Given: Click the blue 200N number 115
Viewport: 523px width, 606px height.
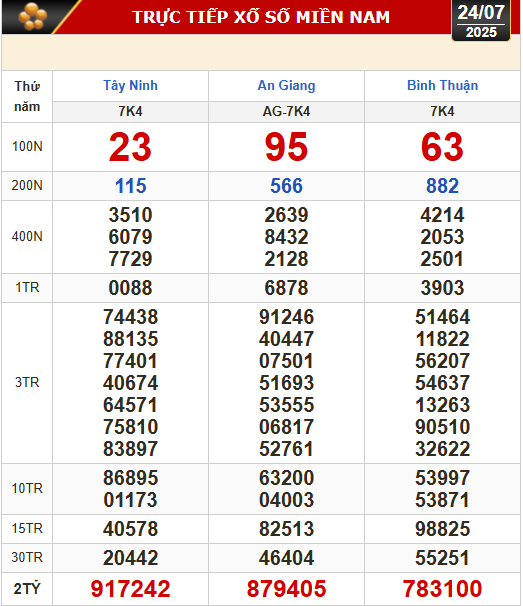Looking at the screenshot, I should click(x=131, y=186).
